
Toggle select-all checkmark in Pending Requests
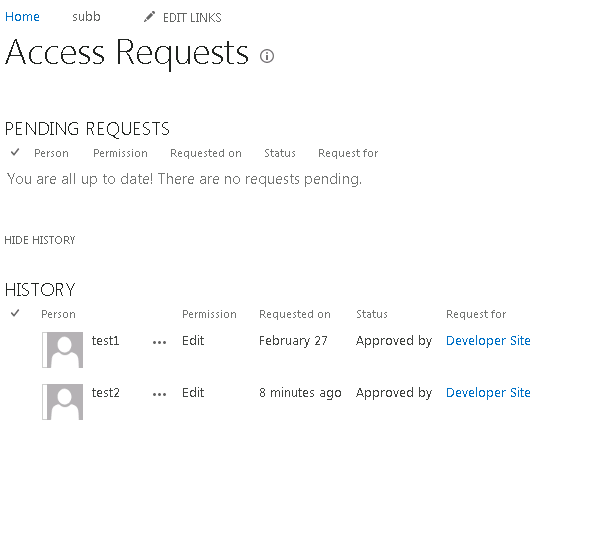click(15, 152)
